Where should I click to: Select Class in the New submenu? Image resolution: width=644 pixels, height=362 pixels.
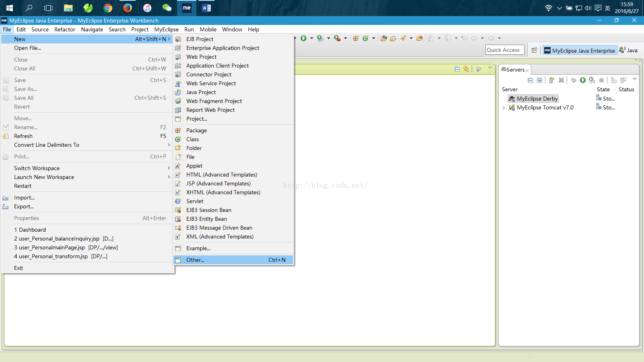pos(233,139)
